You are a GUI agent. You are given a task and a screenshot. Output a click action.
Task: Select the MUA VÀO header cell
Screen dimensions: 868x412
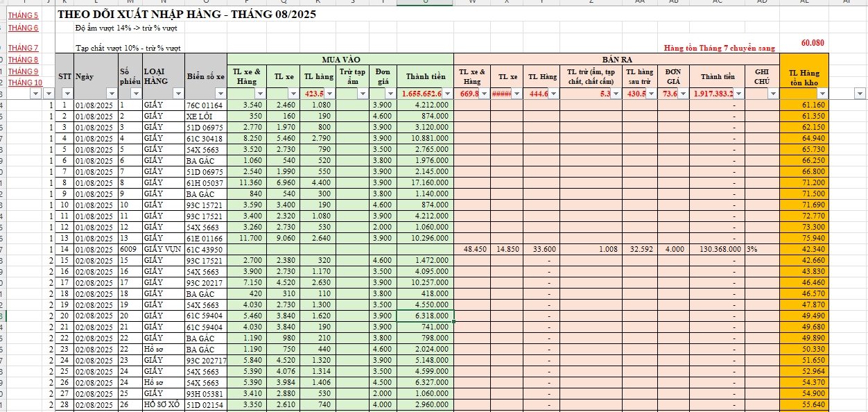pos(340,60)
